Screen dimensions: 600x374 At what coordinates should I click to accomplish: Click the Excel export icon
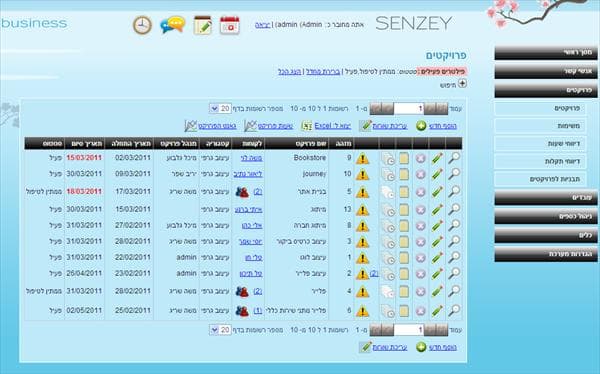pyautogui.click(x=307, y=126)
